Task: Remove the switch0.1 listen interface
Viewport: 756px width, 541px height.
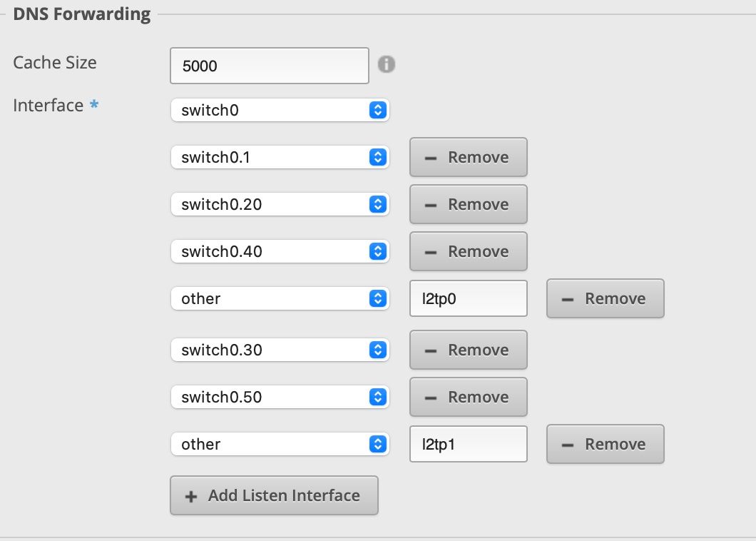Action: click(468, 157)
